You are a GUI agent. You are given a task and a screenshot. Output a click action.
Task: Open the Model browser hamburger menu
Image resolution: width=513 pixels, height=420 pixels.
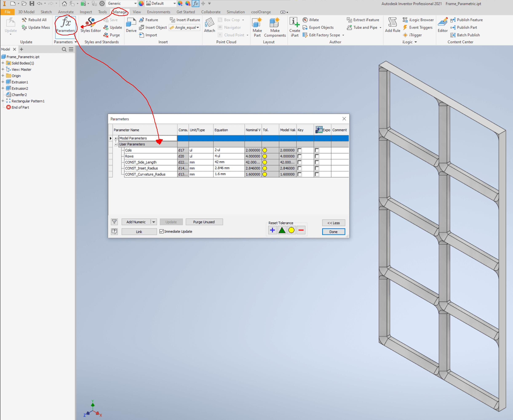[71, 49]
